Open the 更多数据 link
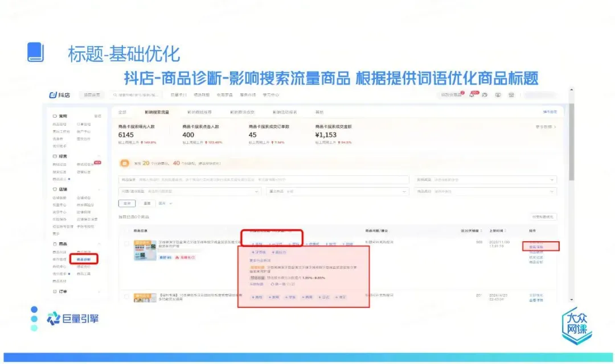 [546, 127]
